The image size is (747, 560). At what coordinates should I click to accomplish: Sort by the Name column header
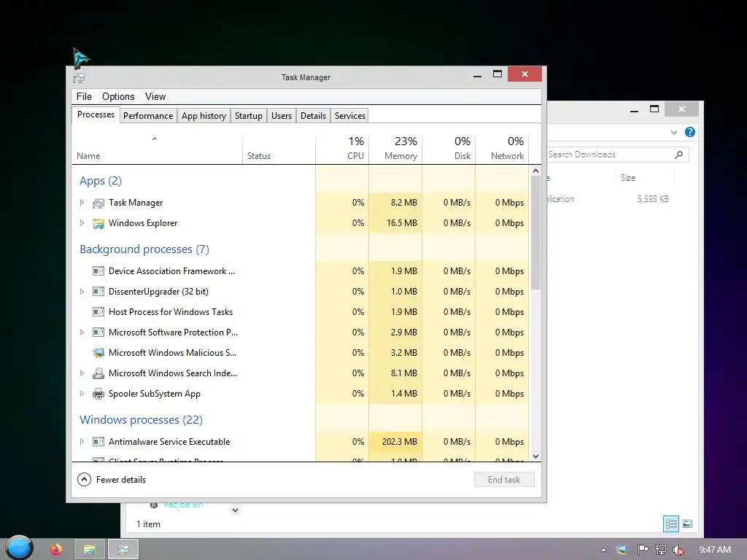(158, 149)
